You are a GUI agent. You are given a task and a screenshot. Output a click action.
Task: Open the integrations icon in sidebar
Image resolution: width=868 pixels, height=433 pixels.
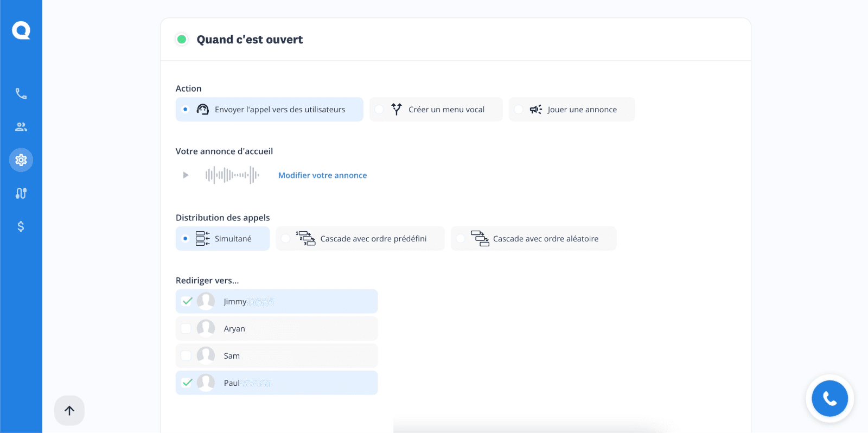tap(21, 193)
